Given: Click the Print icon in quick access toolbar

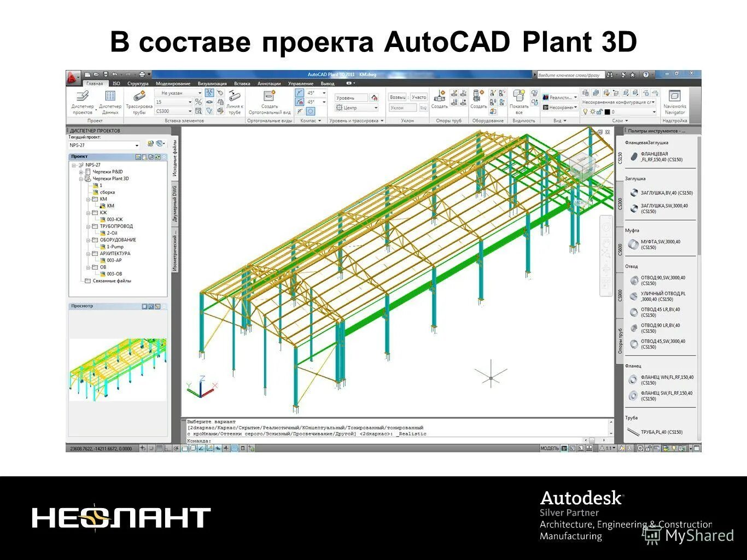Looking at the screenshot, I should (x=142, y=74).
